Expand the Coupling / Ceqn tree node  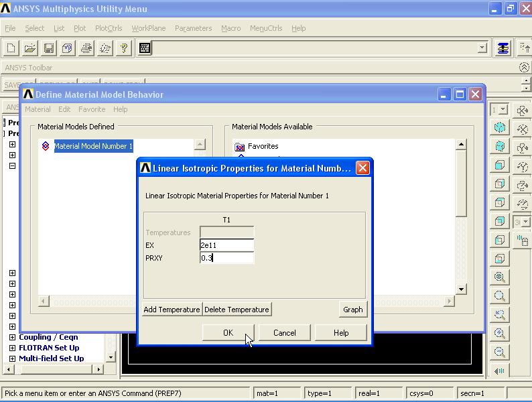click(x=12, y=337)
